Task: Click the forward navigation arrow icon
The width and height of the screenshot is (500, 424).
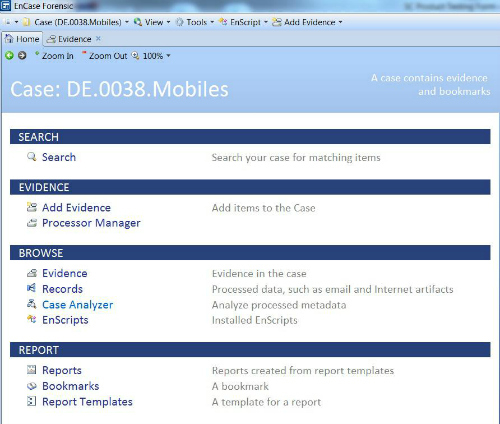Action: point(22,55)
